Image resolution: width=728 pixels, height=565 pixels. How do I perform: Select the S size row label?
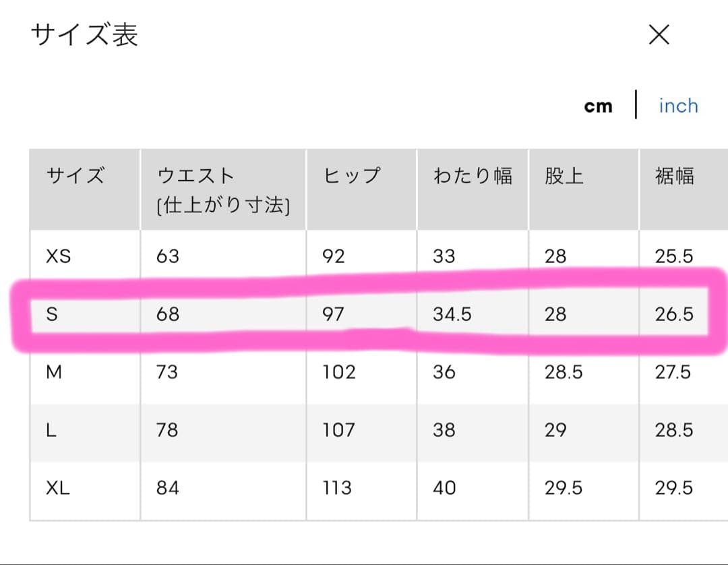pyautogui.click(x=52, y=314)
